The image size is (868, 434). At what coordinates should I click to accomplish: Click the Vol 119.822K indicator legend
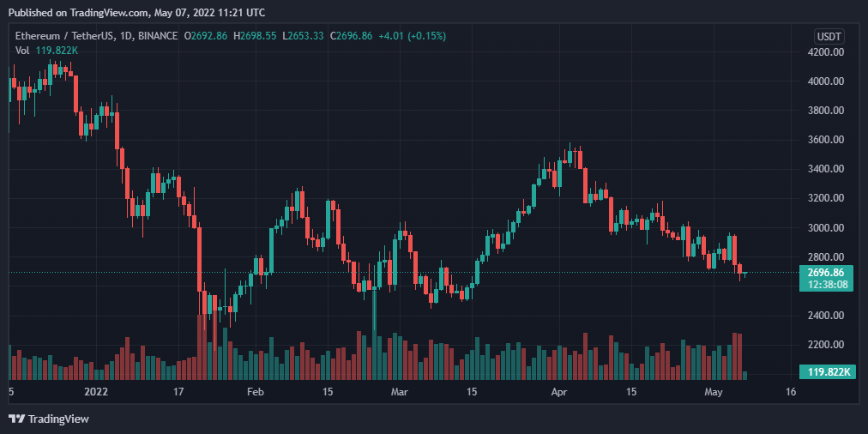pos(46,50)
